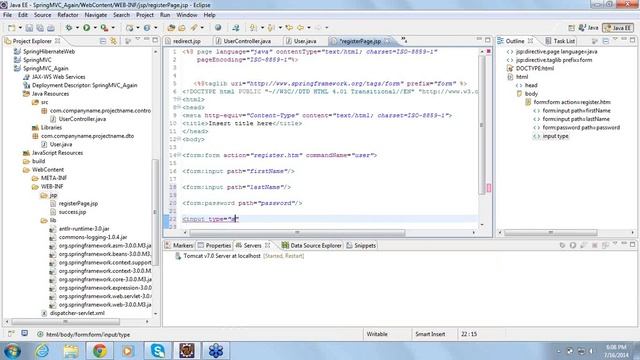
Task: Click the Outline horizontal scrollbar
Action: point(551,233)
